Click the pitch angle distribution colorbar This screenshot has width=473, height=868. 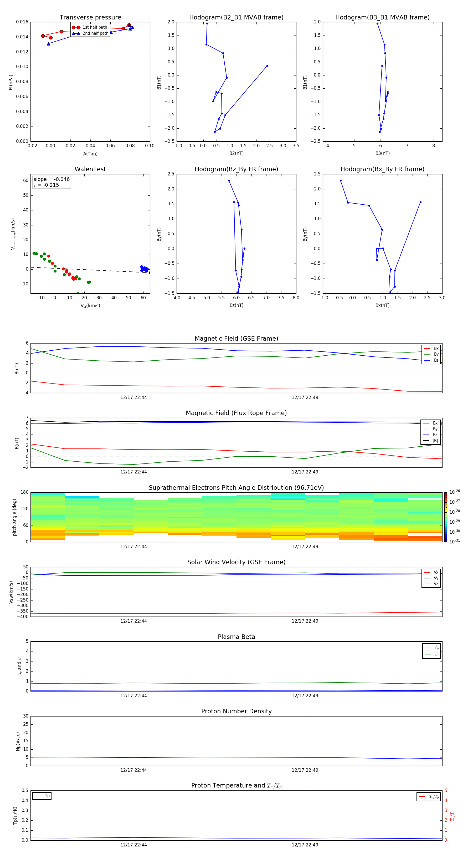tap(445, 517)
